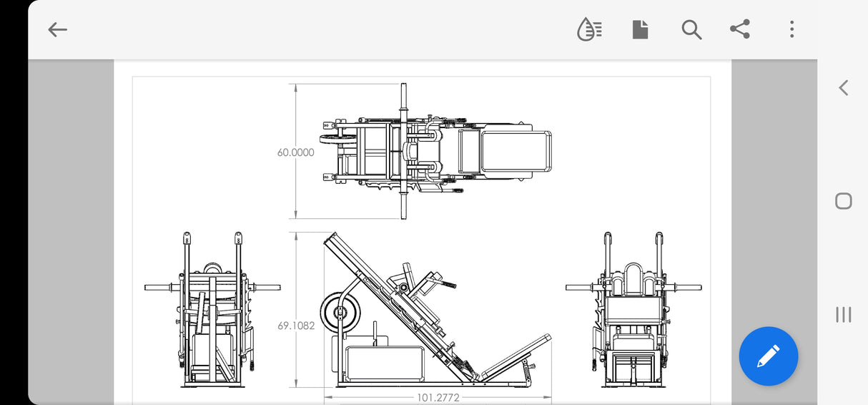This screenshot has width=868, height=405.
Task: Select the 69.1082 height dimension text
Action: tap(295, 326)
